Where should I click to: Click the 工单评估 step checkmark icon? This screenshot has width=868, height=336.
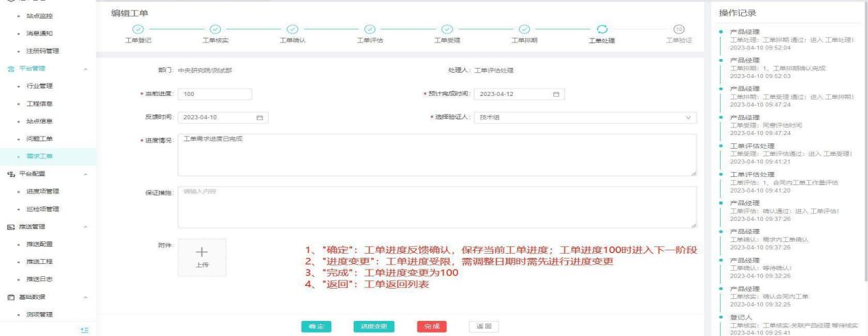pos(369,28)
